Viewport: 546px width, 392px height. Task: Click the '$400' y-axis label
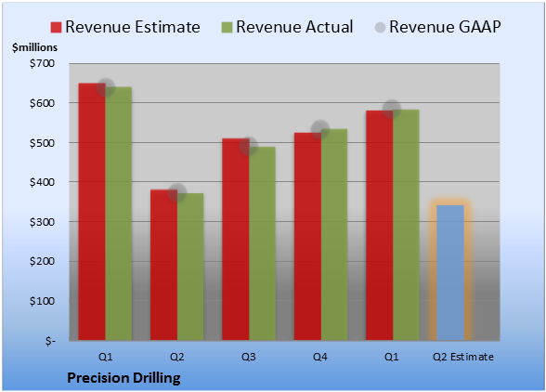tap(42, 182)
